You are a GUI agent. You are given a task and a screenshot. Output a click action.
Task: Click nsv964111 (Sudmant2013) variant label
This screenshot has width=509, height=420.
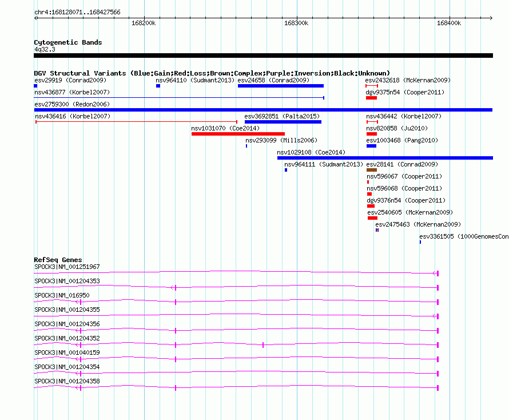coord(324,164)
